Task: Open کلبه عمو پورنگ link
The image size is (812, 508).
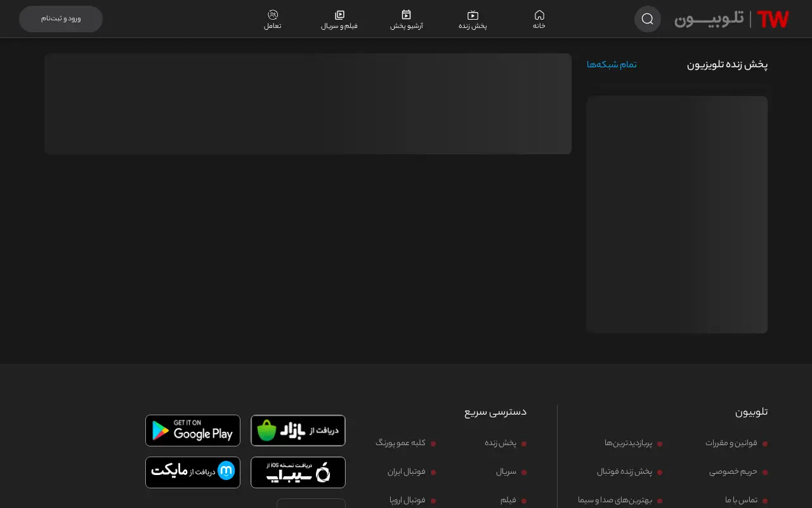Action: (x=400, y=443)
